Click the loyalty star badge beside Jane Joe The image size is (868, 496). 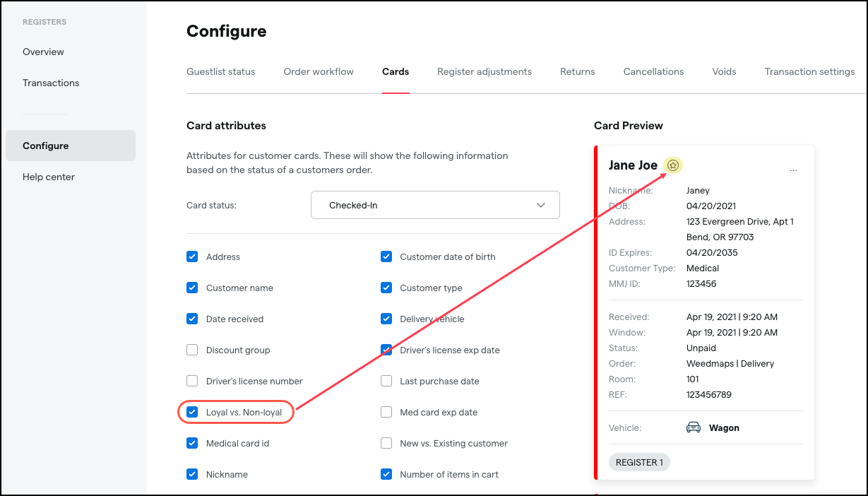point(674,165)
